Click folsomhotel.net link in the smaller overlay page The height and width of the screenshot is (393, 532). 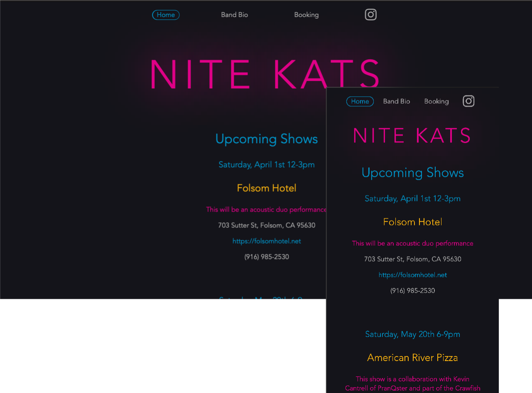pyautogui.click(x=412, y=275)
